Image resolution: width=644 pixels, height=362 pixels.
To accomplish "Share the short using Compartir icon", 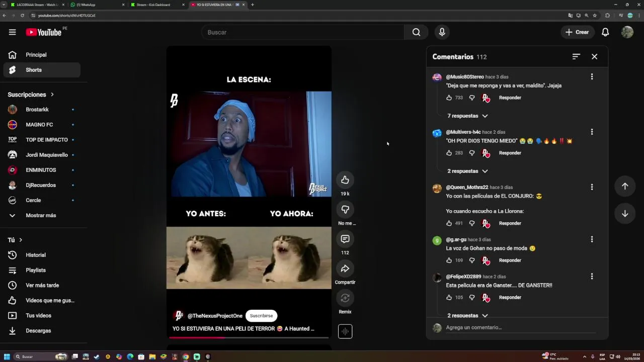I will pos(345,268).
